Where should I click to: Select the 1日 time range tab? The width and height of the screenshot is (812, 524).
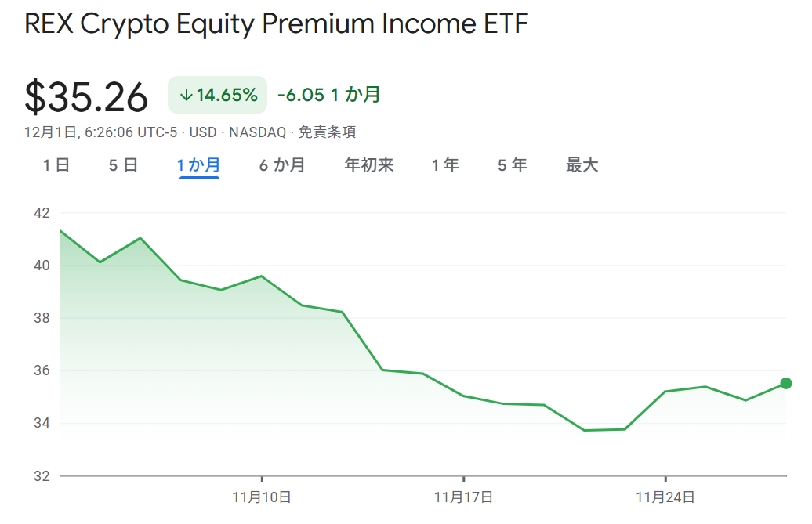(56, 165)
